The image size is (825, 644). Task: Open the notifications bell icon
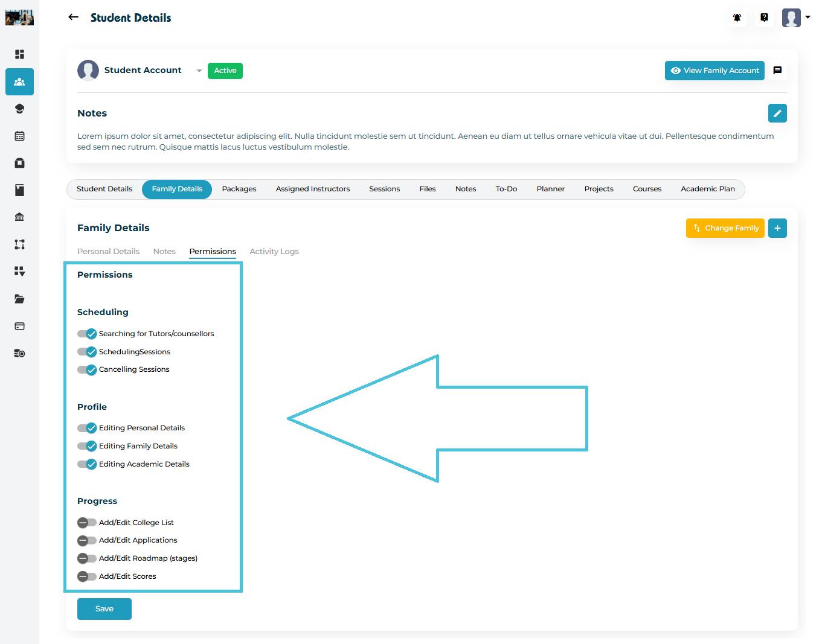[737, 18]
